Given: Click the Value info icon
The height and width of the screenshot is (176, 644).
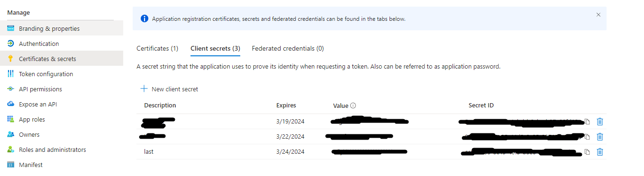Looking at the screenshot, I should (x=353, y=106).
